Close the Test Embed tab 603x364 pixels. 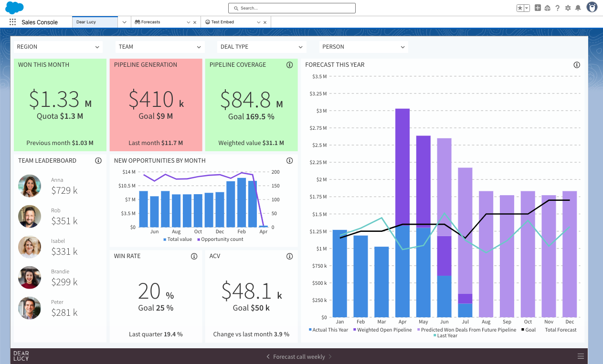pyautogui.click(x=265, y=22)
